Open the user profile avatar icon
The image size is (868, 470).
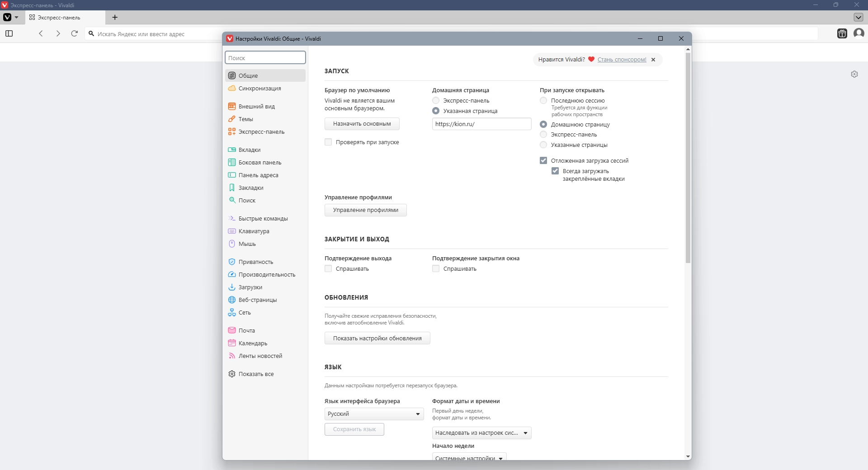pos(859,33)
